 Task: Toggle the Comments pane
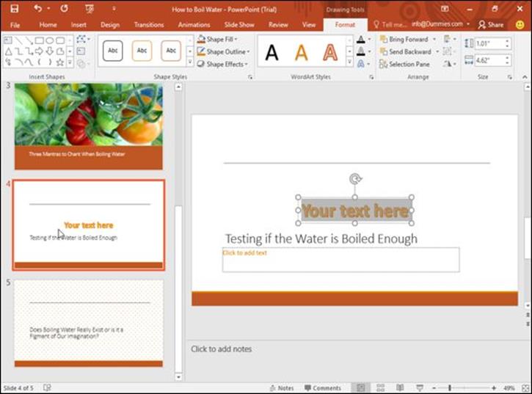[x=323, y=387]
